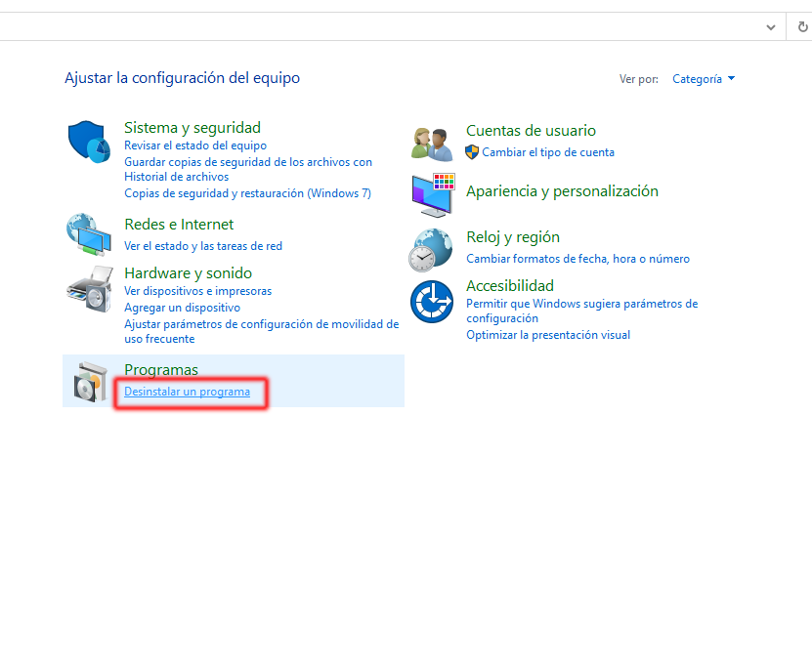Click the Cuentas de usuario people icon
812x665 pixels.
point(432,144)
